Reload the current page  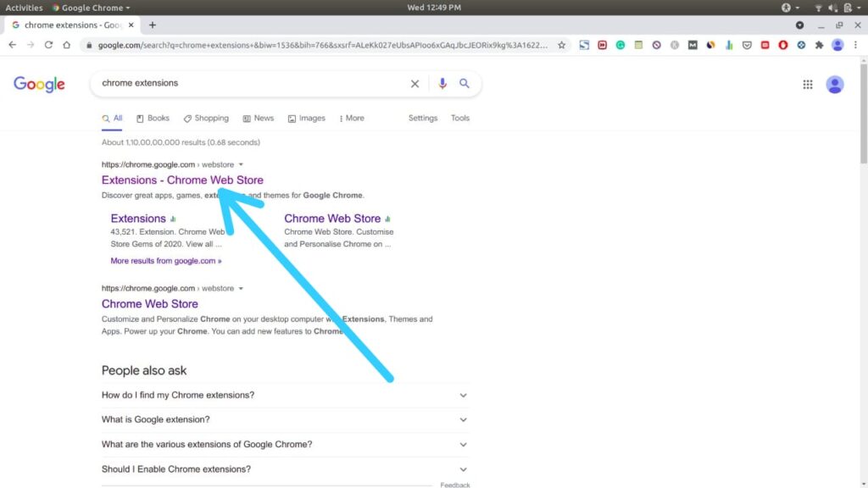click(x=48, y=45)
